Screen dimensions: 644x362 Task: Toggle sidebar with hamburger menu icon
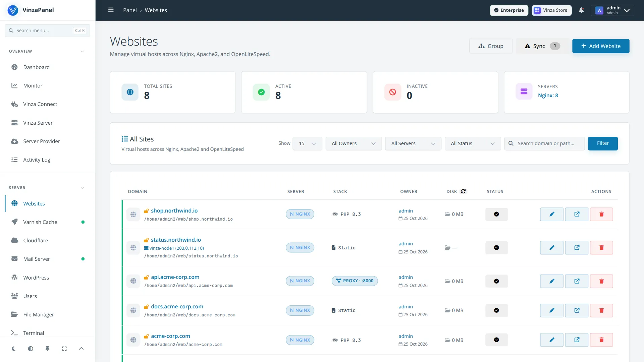pyautogui.click(x=111, y=10)
